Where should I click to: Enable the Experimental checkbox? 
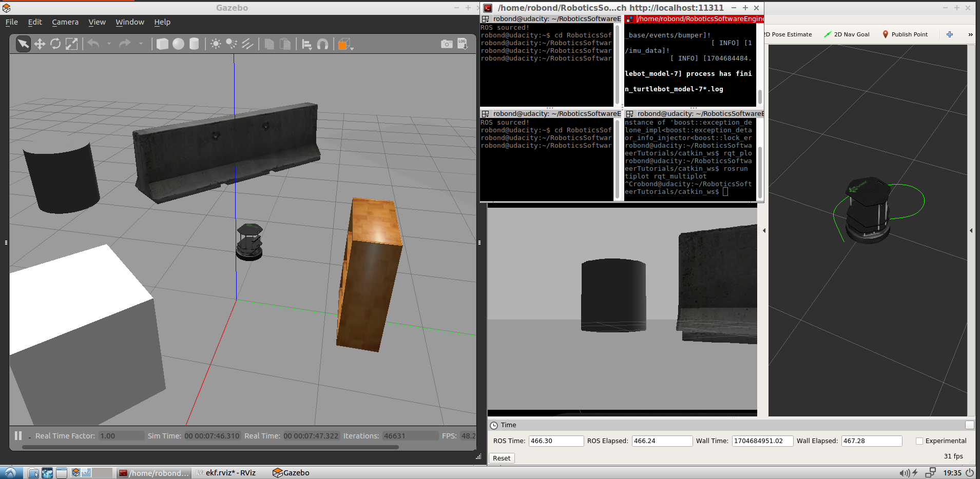tap(919, 441)
